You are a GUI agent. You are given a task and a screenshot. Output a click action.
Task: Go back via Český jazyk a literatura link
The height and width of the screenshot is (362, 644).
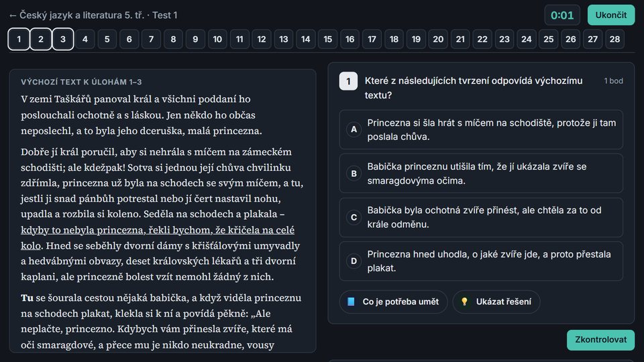click(x=93, y=15)
